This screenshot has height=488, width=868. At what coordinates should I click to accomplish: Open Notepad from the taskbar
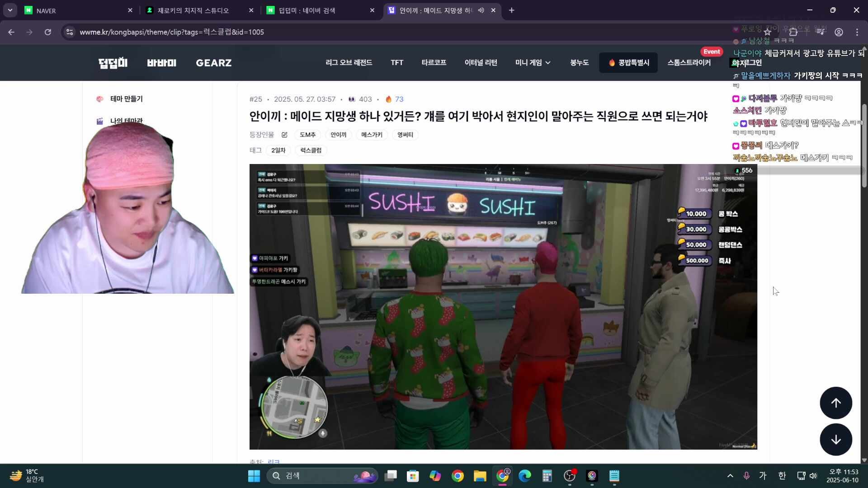tap(614, 476)
